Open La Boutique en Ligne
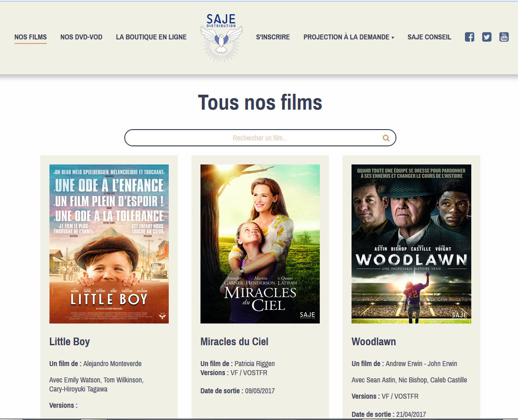The height and width of the screenshot is (420, 518). pyautogui.click(x=151, y=37)
